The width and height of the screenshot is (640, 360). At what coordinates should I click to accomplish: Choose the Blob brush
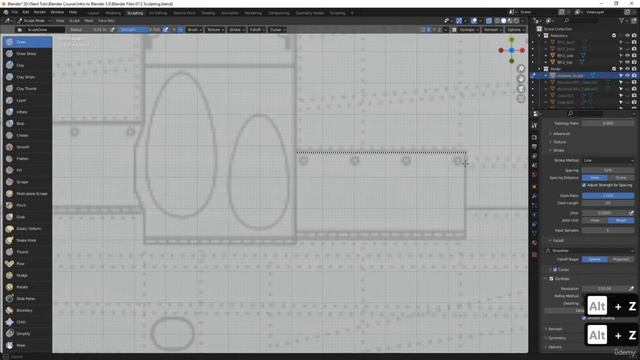click(27, 123)
